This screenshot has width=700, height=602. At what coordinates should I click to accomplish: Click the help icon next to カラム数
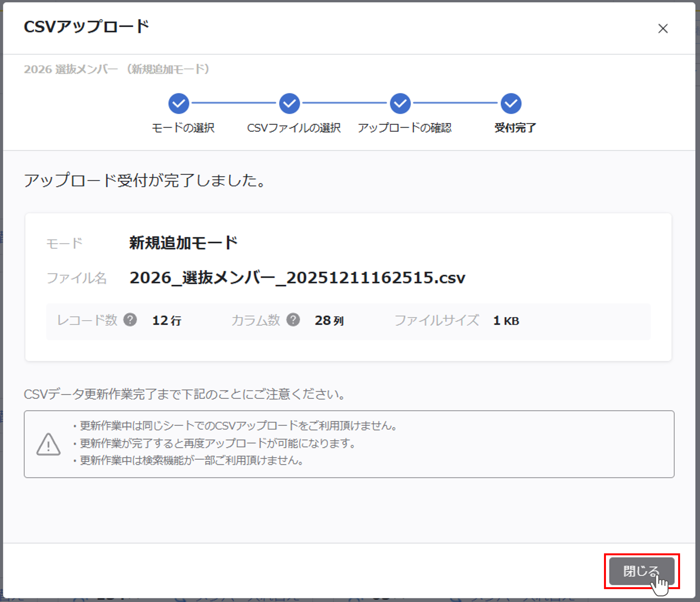pos(293,319)
